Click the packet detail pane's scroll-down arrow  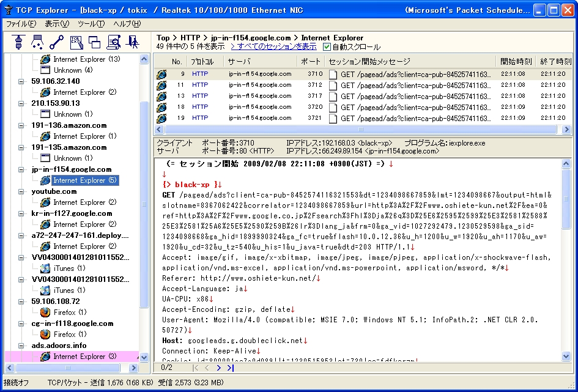tap(566, 356)
